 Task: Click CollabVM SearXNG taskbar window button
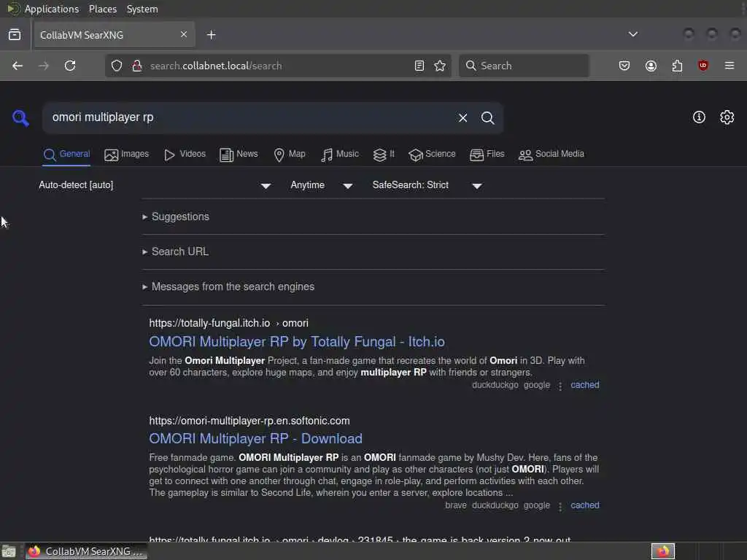86,551
